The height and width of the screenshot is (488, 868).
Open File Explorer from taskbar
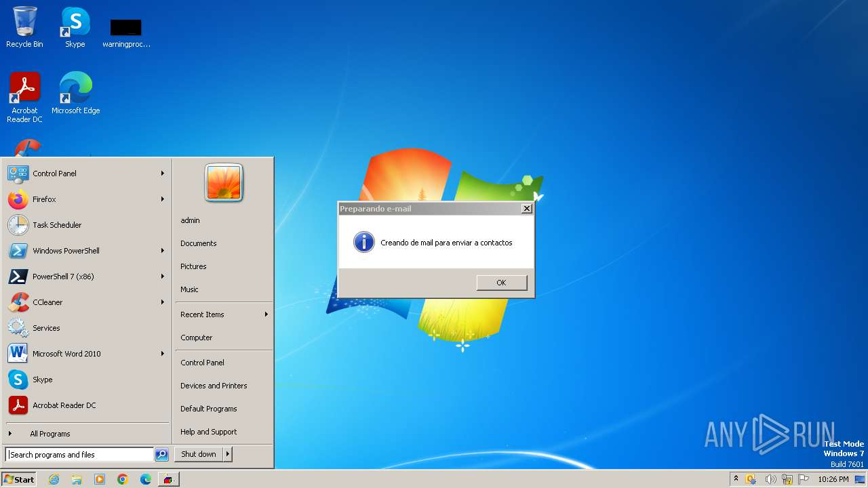[77, 479]
